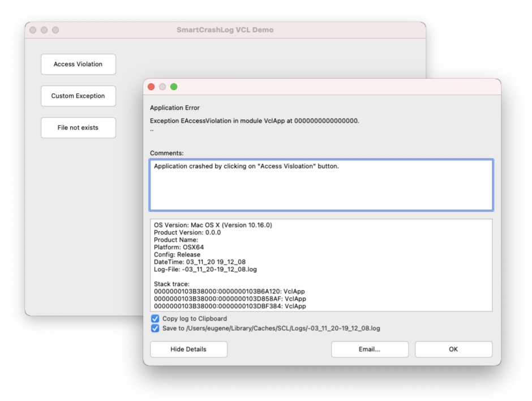The width and height of the screenshot is (532, 401).
Task: Click the 'Comments:' label
Action: click(167, 153)
